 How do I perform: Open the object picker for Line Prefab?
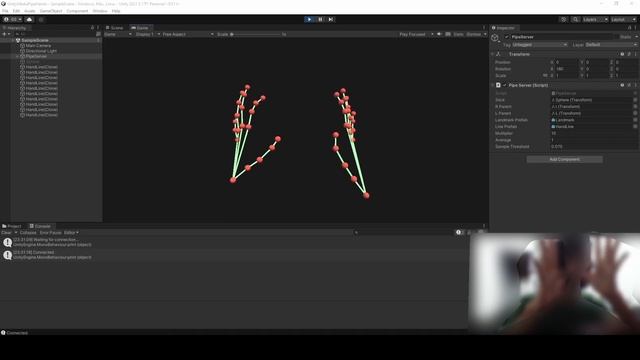[x=635, y=127]
